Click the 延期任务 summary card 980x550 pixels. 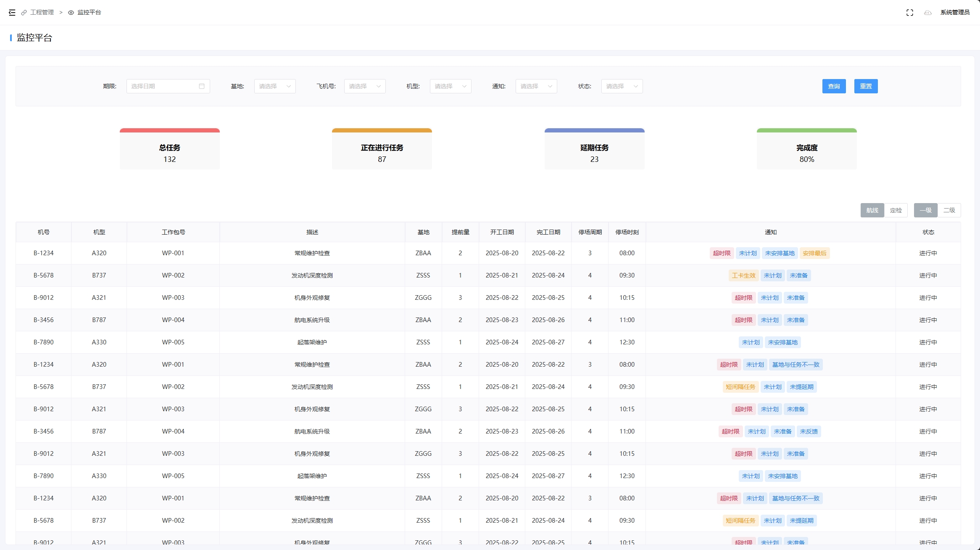click(594, 149)
